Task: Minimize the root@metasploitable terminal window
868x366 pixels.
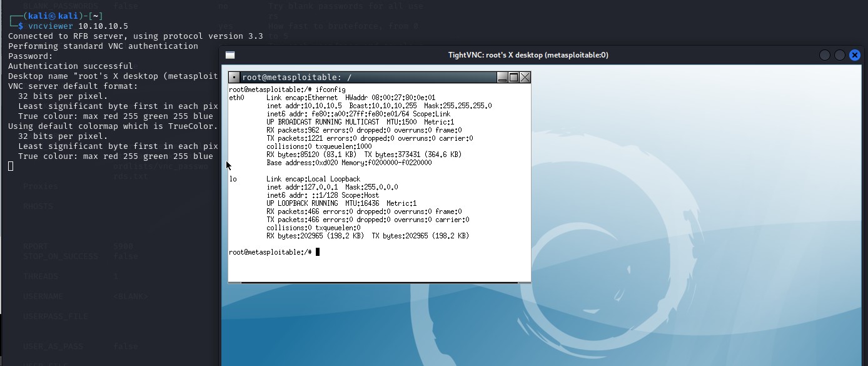Action: [x=502, y=78]
